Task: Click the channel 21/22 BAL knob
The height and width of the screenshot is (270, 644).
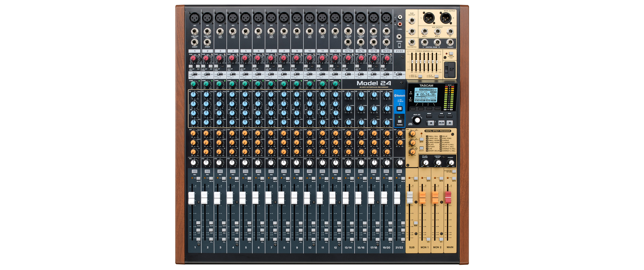Action: [400, 163]
